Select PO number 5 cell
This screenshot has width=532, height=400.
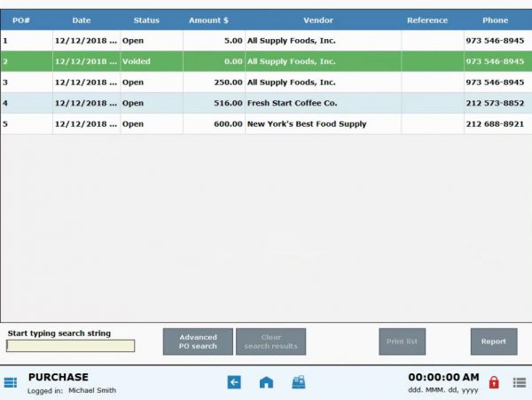pyautogui.click(x=27, y=124)
